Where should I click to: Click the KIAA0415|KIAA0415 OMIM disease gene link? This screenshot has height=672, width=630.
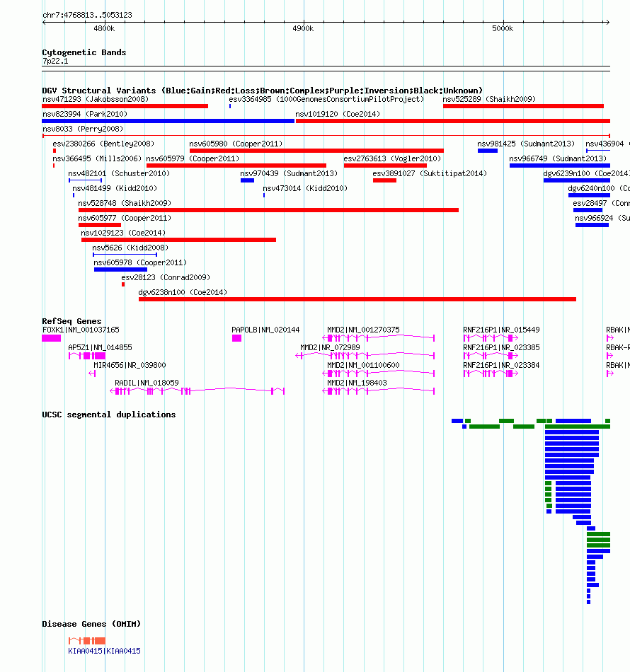click(x=104, y=651)
